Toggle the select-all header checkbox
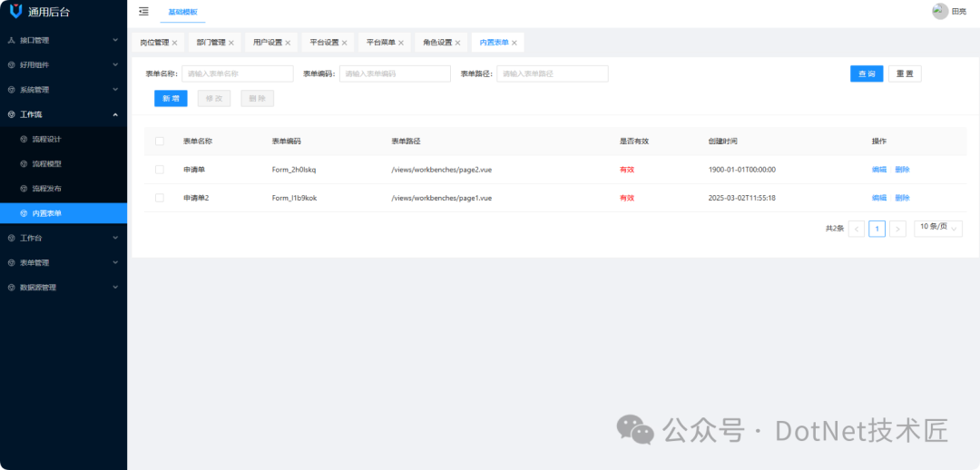The width and height of the screenshot is (980, 470). pos(160,142)
